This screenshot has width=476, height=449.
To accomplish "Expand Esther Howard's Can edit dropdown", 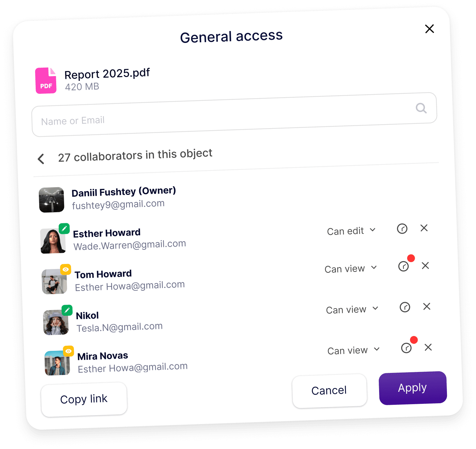I will coord(351,231).
